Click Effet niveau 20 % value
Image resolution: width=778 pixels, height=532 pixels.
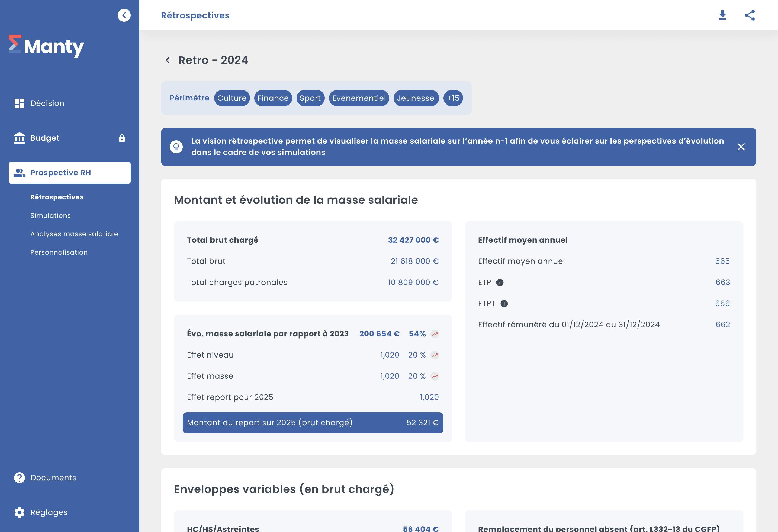(417, 355)
